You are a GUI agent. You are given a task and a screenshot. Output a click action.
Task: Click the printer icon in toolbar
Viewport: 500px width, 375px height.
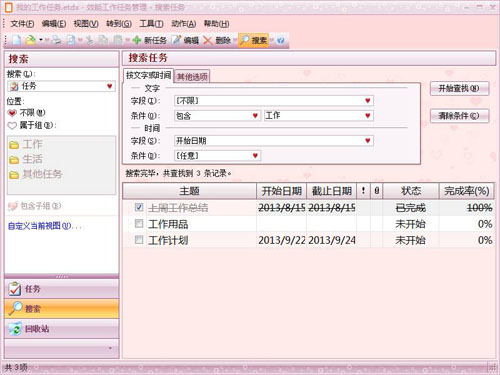coord(57,40)
